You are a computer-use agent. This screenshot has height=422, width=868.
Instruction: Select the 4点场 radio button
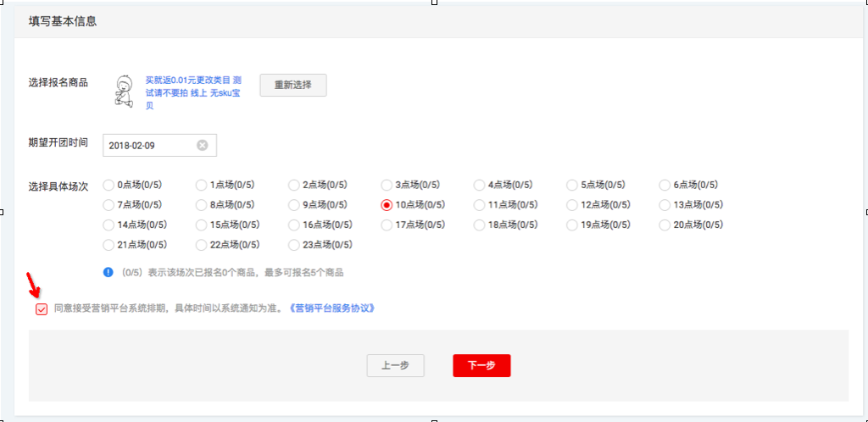tap(480, 185)
